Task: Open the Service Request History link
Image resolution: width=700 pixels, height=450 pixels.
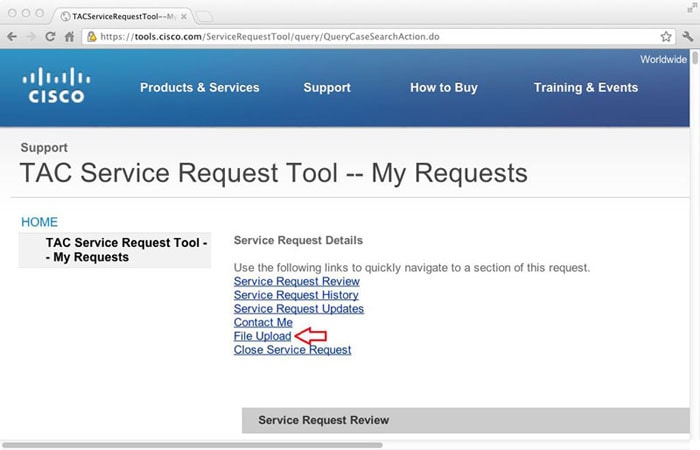Action: point(296,295)
